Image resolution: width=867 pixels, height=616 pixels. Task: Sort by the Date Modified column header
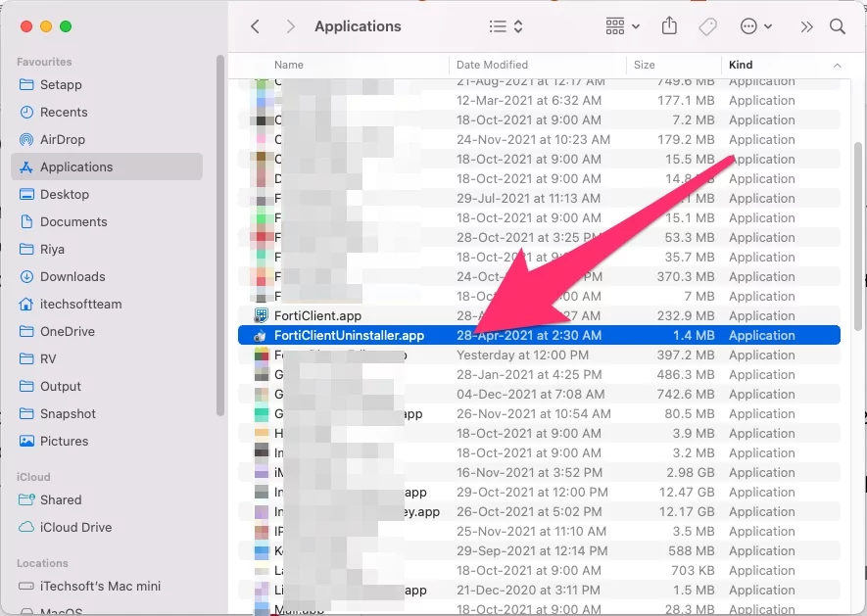click(x=492, y=65)
